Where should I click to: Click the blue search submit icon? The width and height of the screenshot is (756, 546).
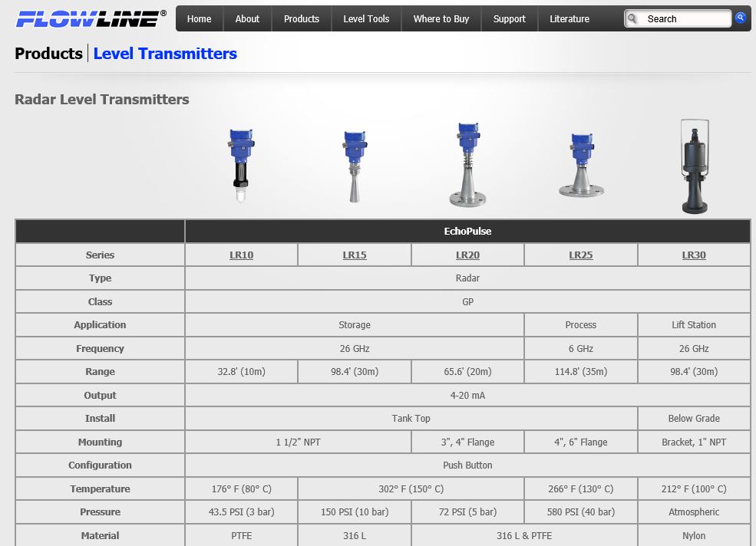741,18
